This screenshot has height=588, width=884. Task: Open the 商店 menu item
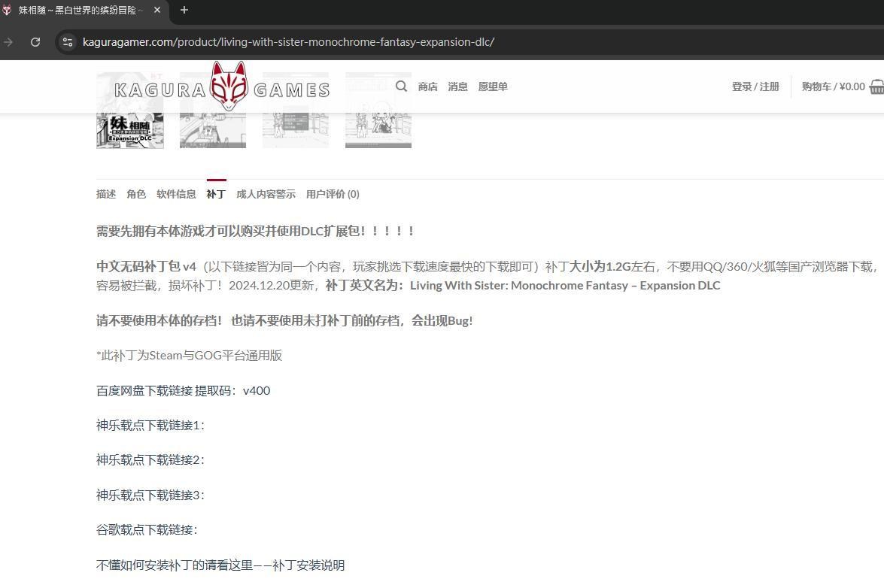(x=428, y=86)
